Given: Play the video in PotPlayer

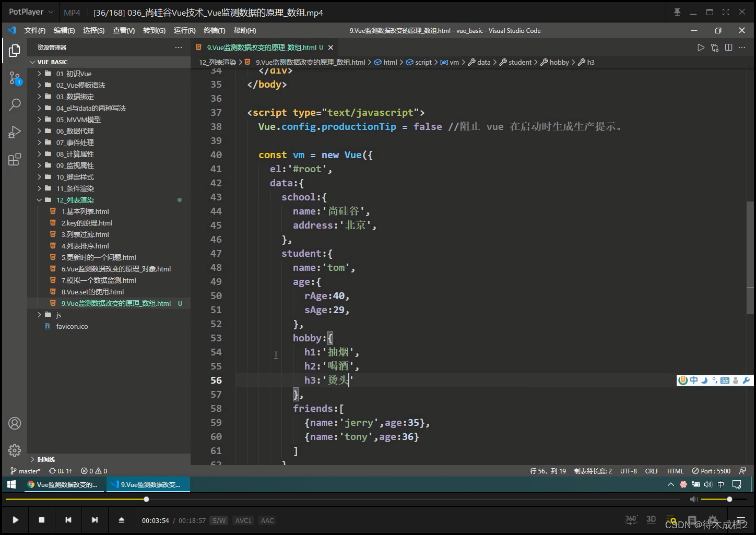Looking at the screenshot, I should tap(16, 520).
